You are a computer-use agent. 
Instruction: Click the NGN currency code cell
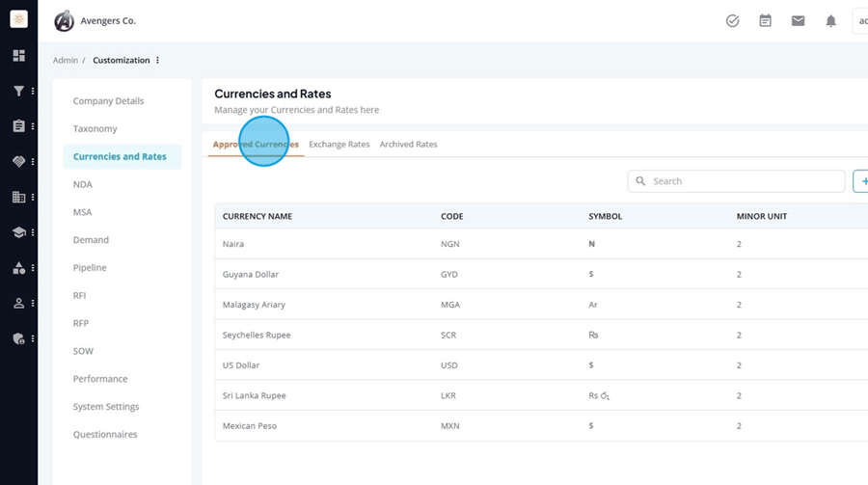click(x=450, y=244)
